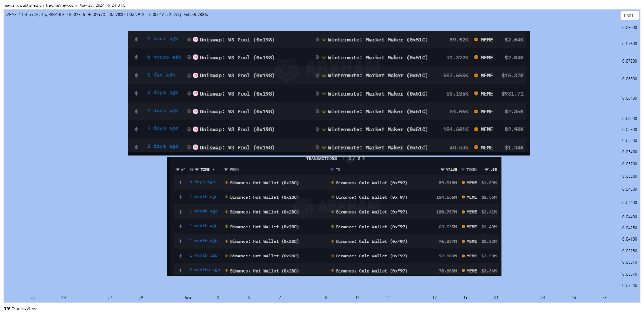Click the 0.08000 price axis label

630,28
